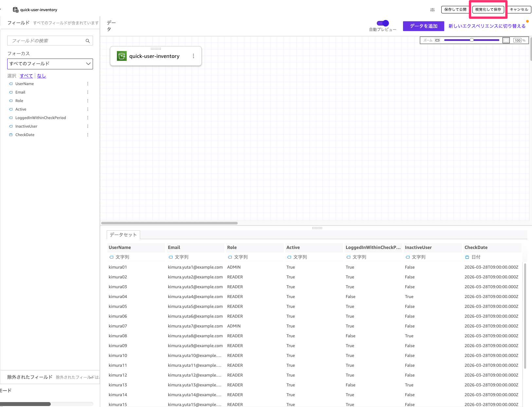532x407 pixels.
Task: Click the green dataset icon on the canvas node
Action: pos(121,56)
